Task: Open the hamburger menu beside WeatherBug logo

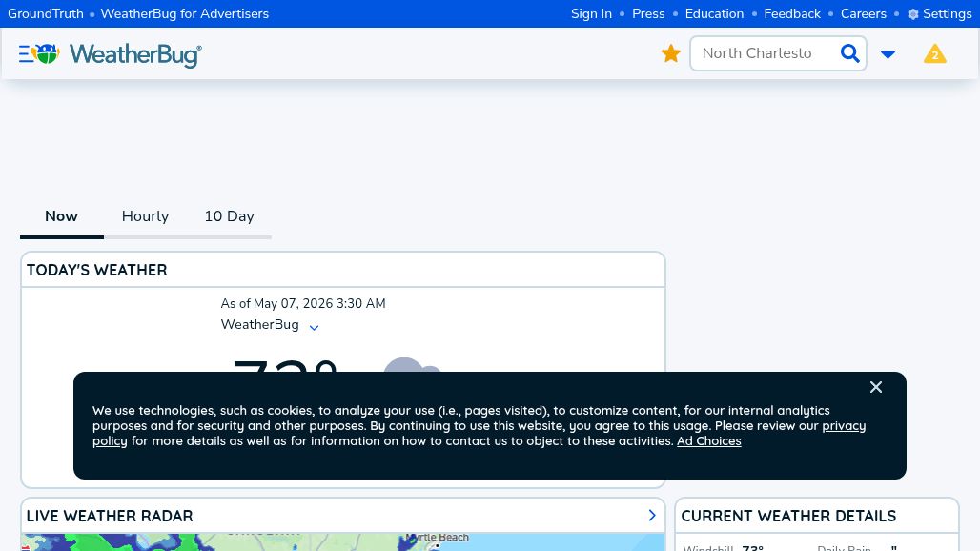Action: (25, 54)
